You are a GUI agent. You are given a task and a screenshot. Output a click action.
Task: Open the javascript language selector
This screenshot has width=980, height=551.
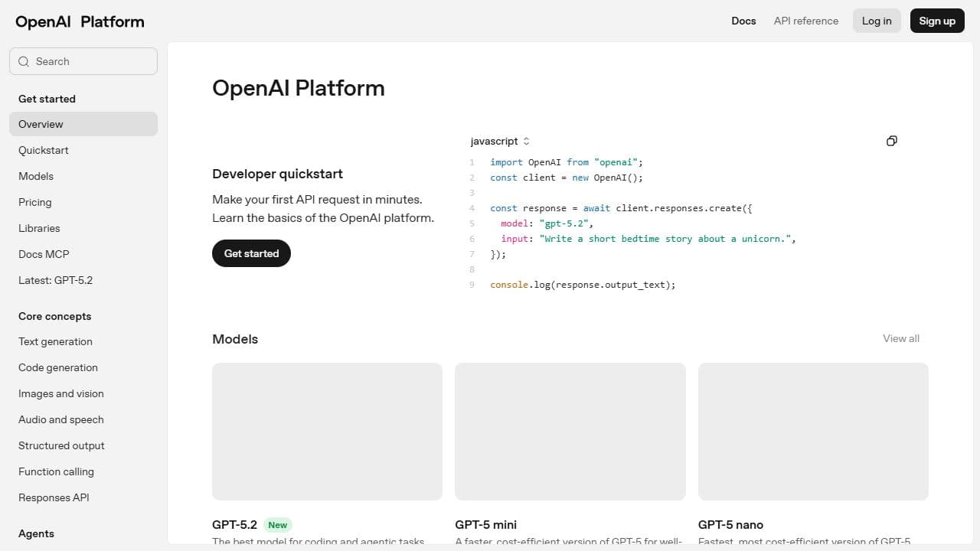(x=498, y=141)
